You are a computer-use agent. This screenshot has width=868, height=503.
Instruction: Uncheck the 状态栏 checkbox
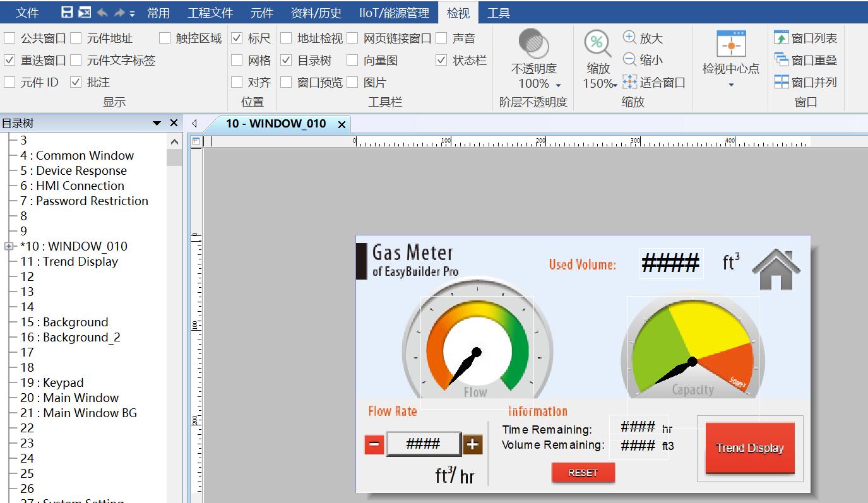(x=441, y=61)
